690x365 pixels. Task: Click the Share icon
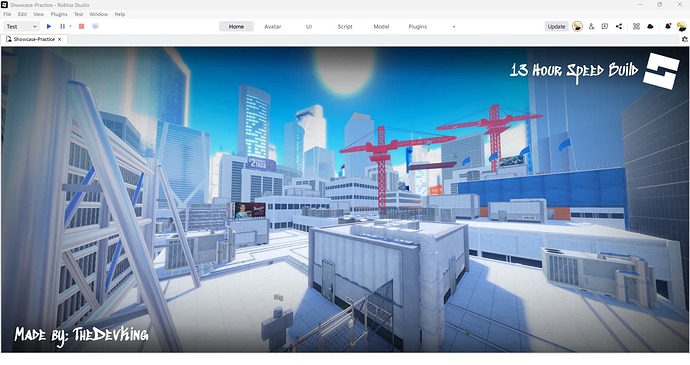[x=619, y=26]
